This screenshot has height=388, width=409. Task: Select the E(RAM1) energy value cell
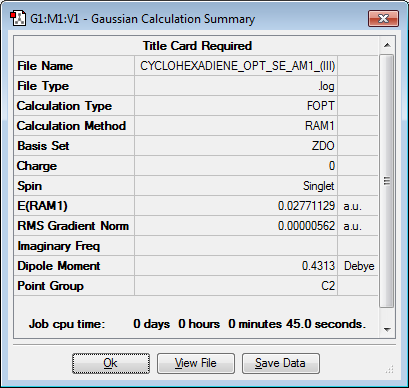coord(236,206)
